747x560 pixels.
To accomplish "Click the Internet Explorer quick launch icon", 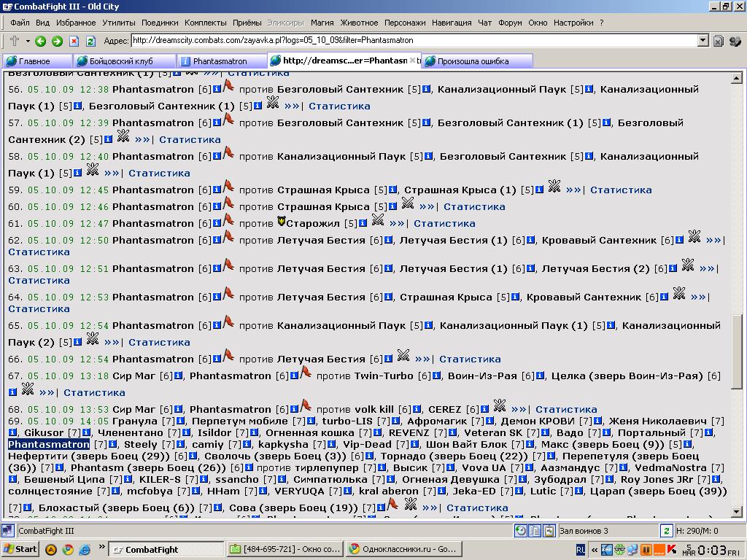I will click(85, 550).
